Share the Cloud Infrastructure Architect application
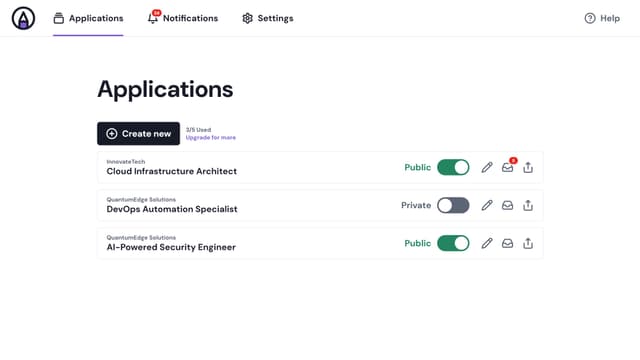The width and height of the screenshot is (640, 360). [x=528, y=167]
